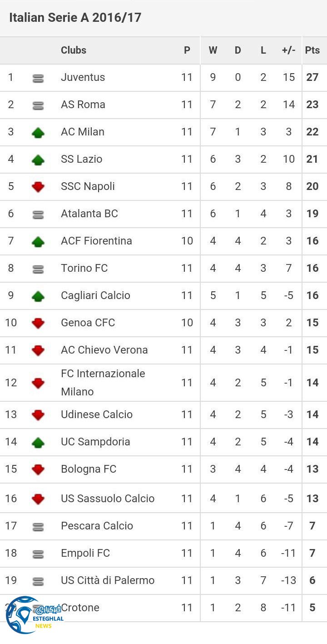327x644 pixels.
Task: Click the unchanged position icon beside Juventus
Action: pyautogui.click(x=38, y=78)
